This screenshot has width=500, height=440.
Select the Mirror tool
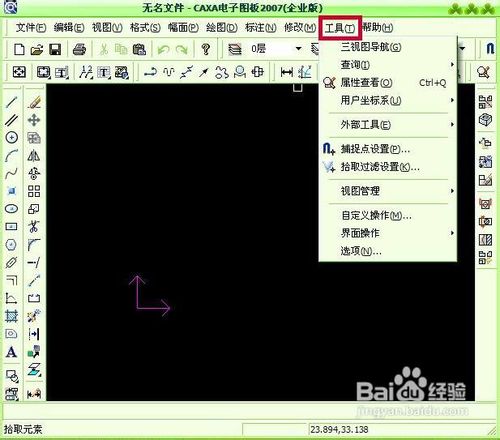tap(34, 155)
